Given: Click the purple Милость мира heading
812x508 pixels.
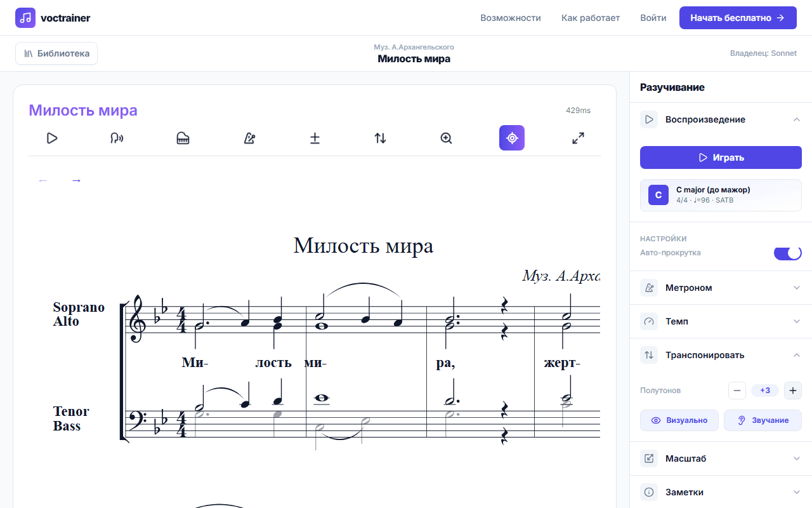Looking at the screenshot, I should click(83, 110).
